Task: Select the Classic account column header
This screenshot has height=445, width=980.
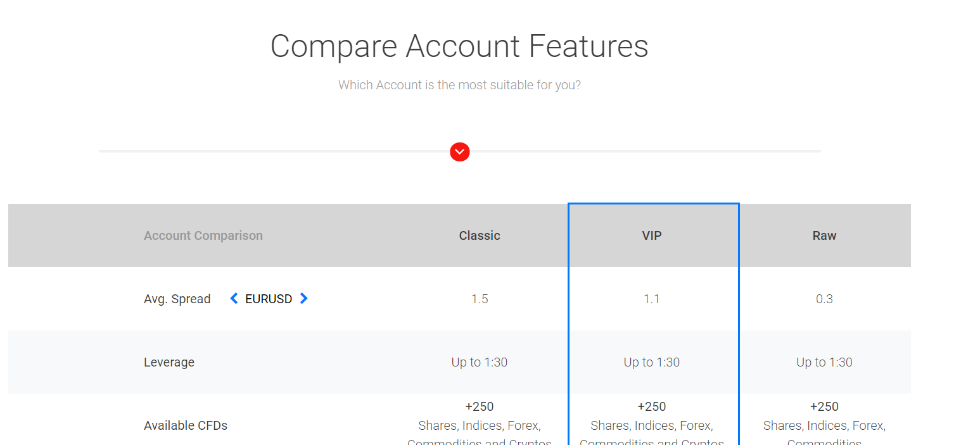Action: (x=480, y=235)
